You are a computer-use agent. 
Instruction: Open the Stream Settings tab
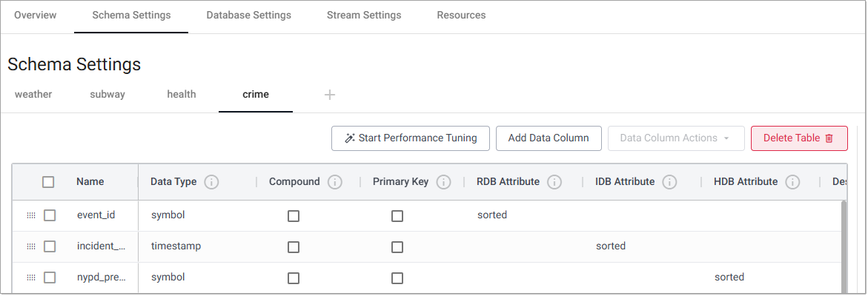364,15
